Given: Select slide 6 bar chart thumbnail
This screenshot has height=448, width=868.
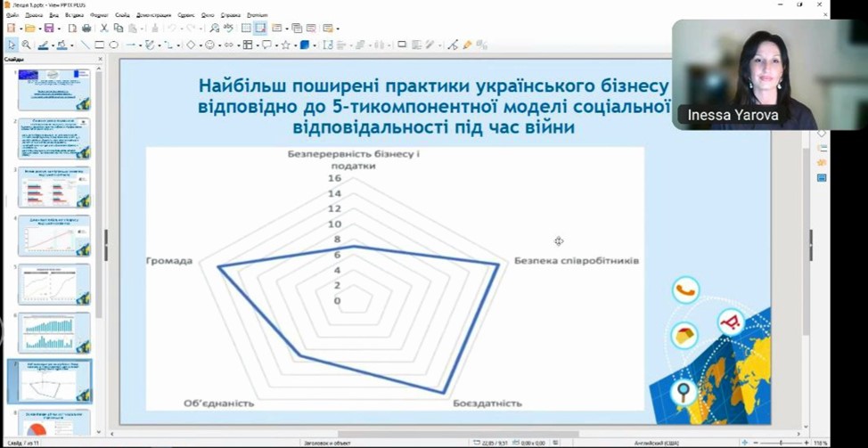Looking at the screenshot, I should (x=54, y=332).
